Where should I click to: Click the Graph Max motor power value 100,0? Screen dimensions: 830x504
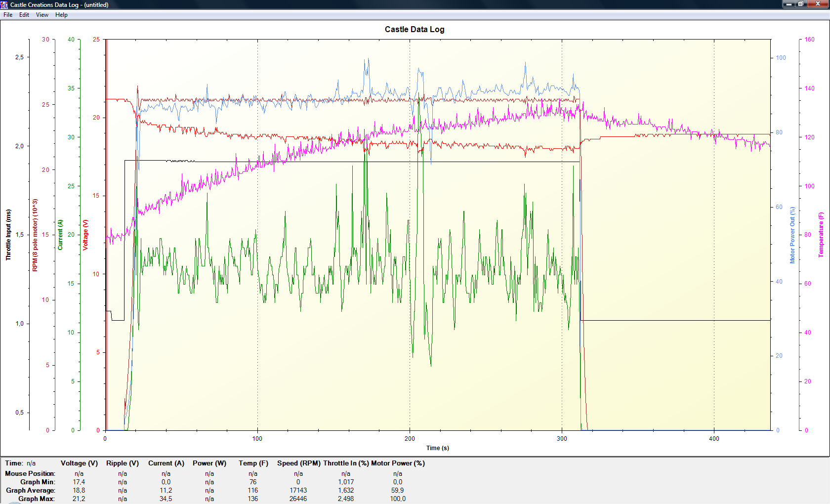[x=398, y=499]
